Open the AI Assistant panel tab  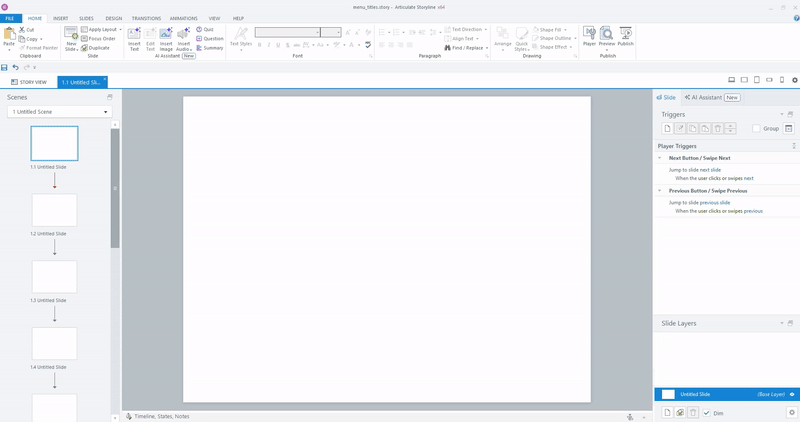pos(712,97)
